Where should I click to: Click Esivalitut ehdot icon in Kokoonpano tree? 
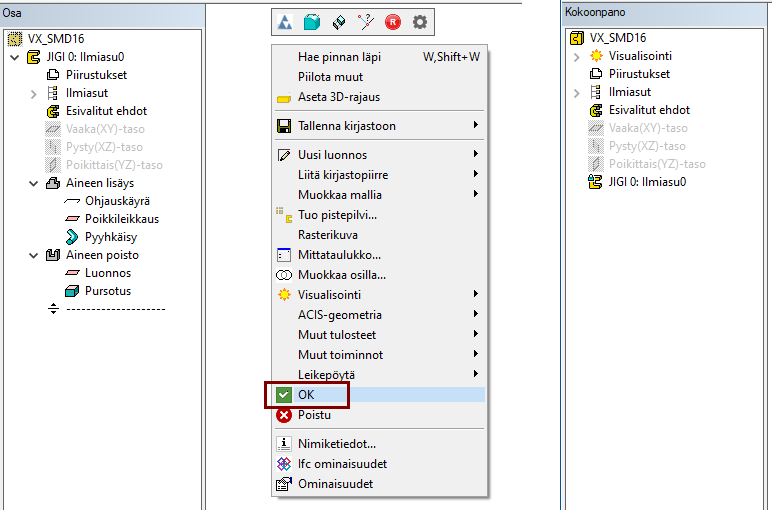[596, 110]
